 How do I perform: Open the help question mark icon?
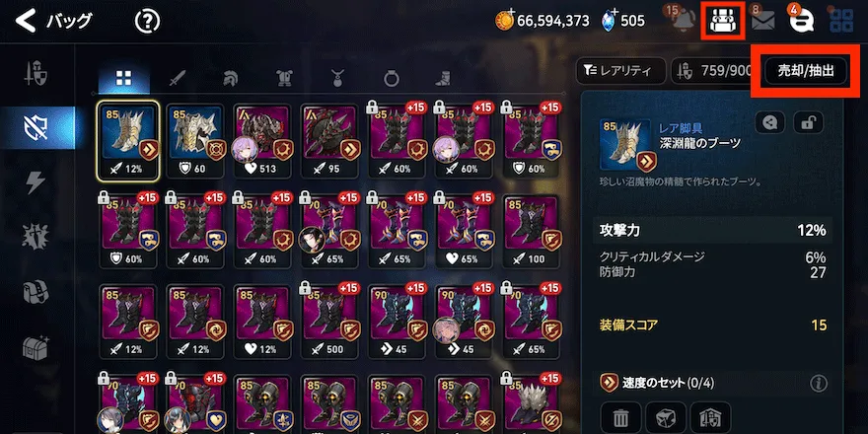tap(147, 22)
